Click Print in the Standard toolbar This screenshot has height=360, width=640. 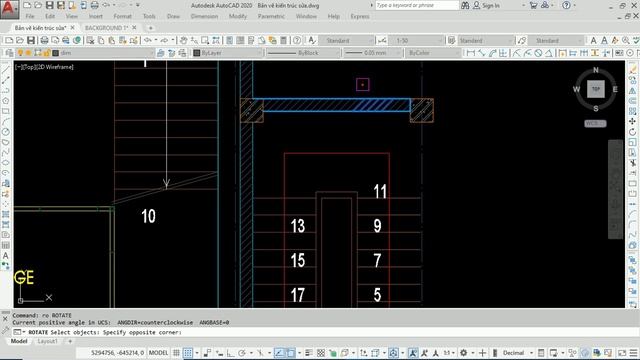[44, 40]
